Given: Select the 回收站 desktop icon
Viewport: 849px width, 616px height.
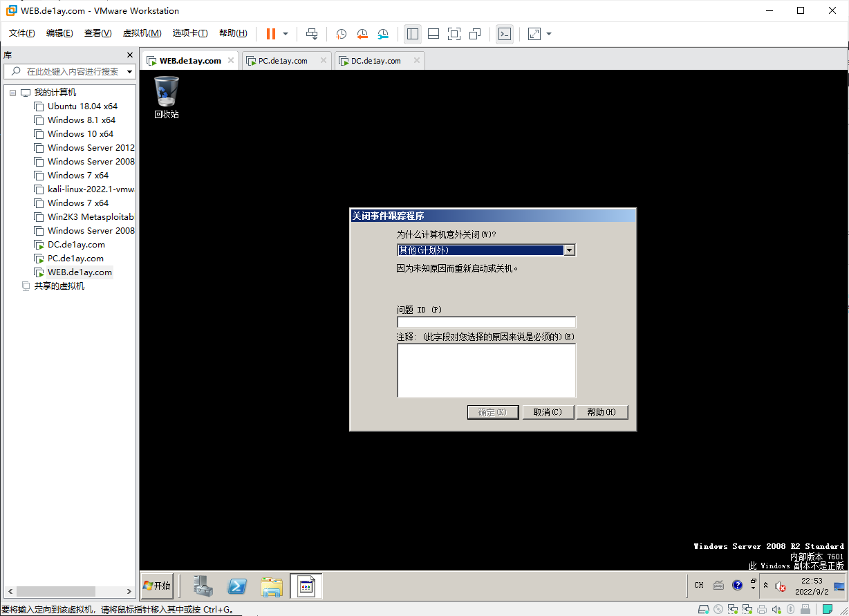Looking at the screenshot, I should [x=166, y=97].
